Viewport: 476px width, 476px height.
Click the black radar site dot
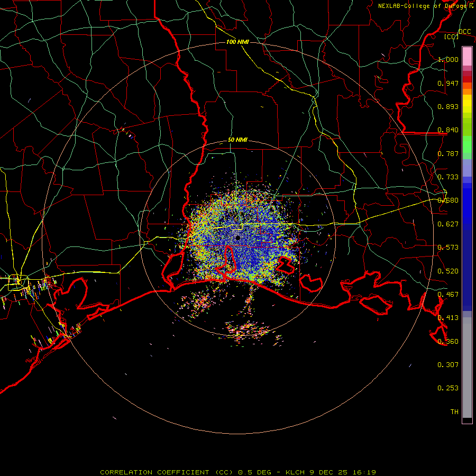[238, 237]
